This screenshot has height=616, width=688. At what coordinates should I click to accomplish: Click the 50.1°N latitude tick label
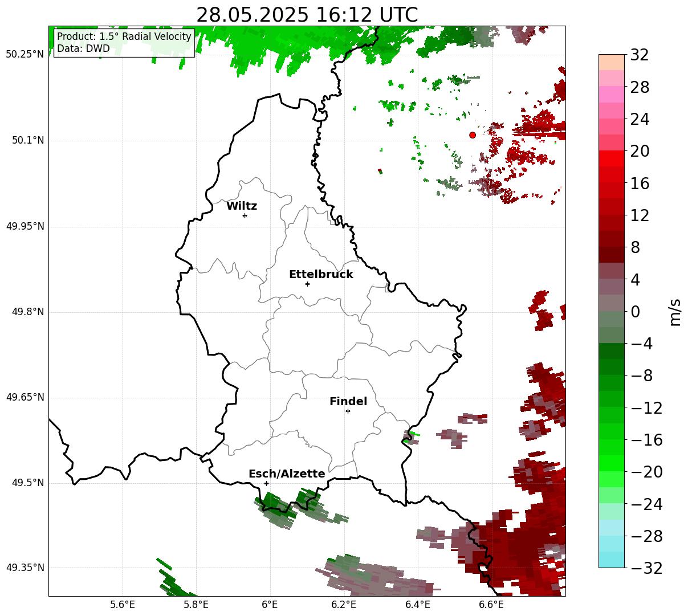(x=27, y=140)
